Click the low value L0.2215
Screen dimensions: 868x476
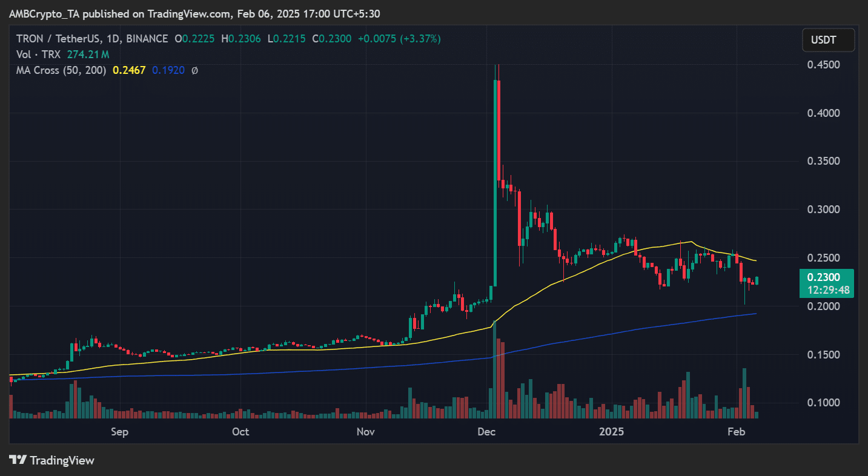pos(287,39)
